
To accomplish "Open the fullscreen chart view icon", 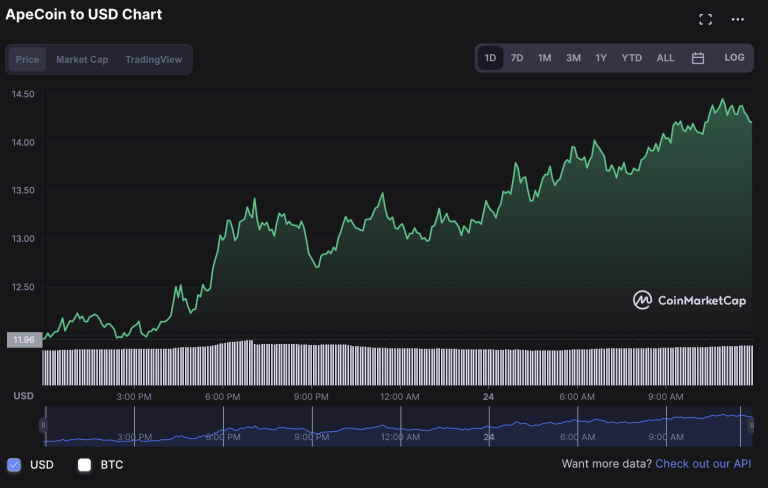I will click(x=705, y=20).
